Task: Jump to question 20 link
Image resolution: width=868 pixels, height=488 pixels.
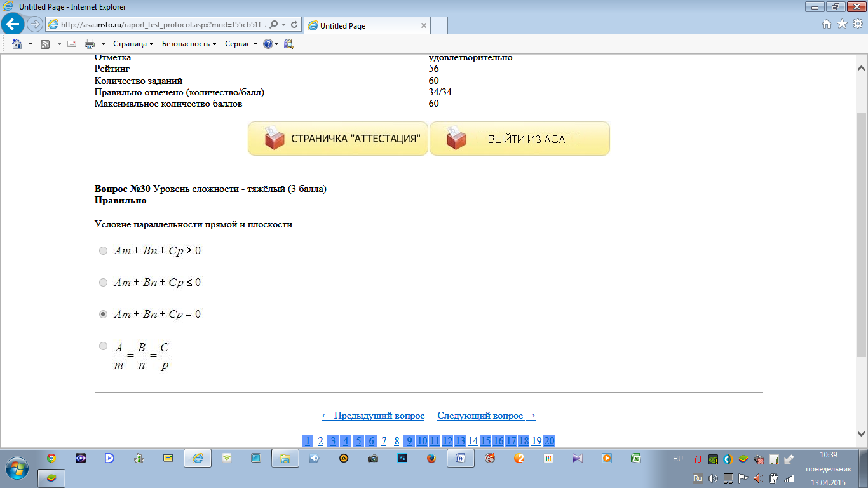Action: pyautogui.click(x=549, y=441)
